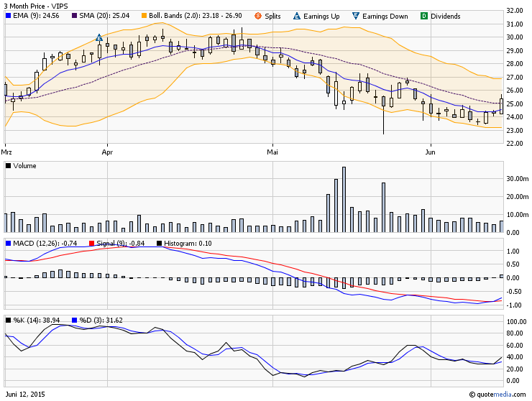The width and height of the screenshot is (532, 401).
Task: Click the Earnings Down legend icon
Action: click(356, 16)
